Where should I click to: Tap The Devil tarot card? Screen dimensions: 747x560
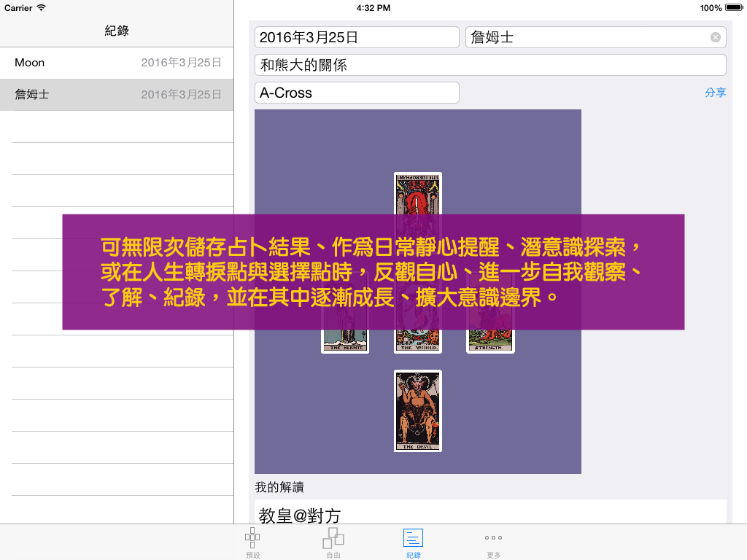pos(418,411)
